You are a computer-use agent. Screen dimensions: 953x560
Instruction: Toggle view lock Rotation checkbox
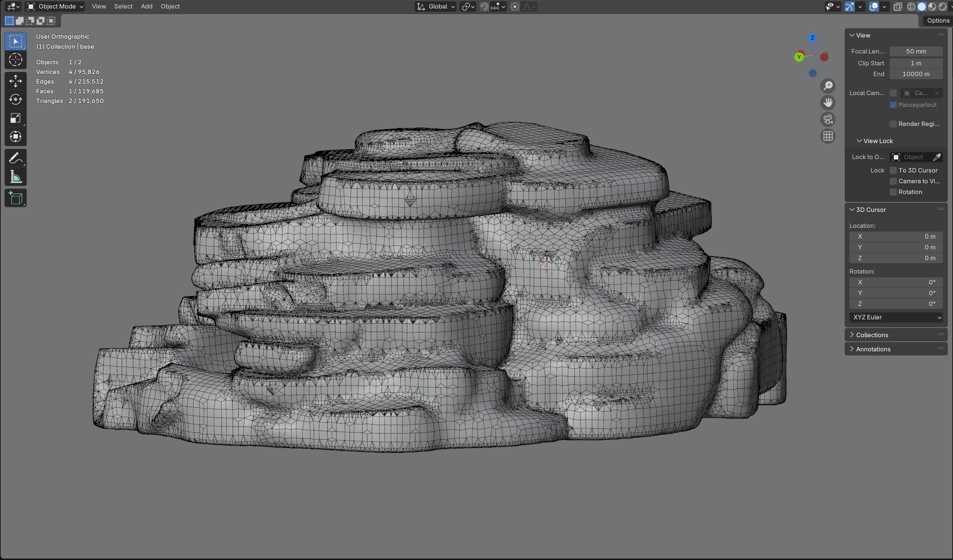tap(893, 192)
